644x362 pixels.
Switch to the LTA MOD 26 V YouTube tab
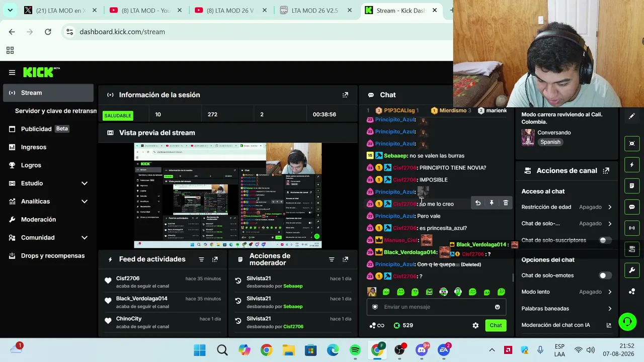click(x=231, y=11)
